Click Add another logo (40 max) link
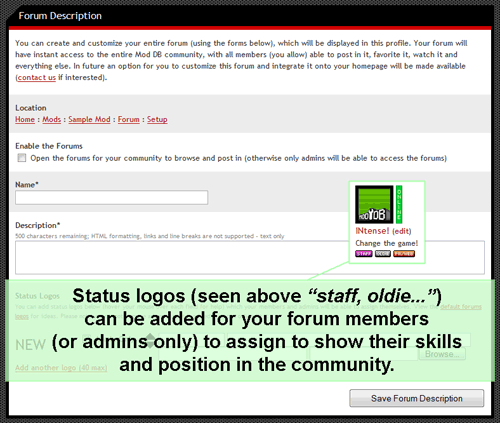The width and height of the screenshot is (500, 423). click(x=61, y=368)
